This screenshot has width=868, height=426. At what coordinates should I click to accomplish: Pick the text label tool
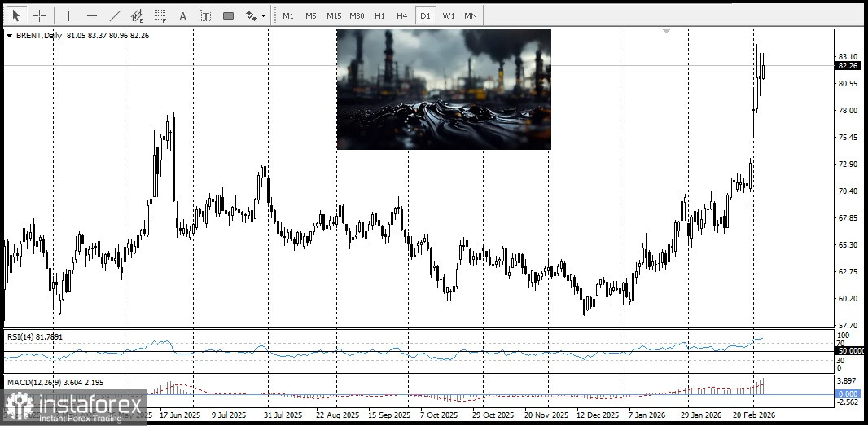coord(205,15)
